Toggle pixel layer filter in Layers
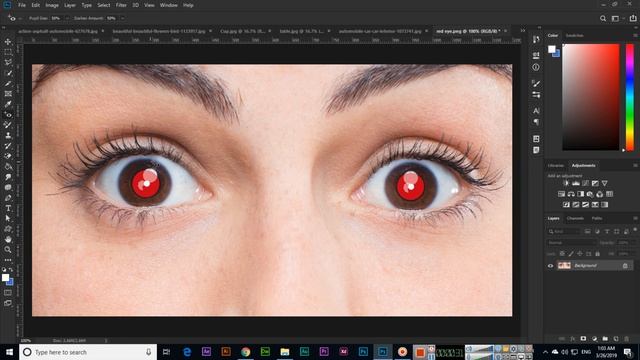 [x=587, y=231]
